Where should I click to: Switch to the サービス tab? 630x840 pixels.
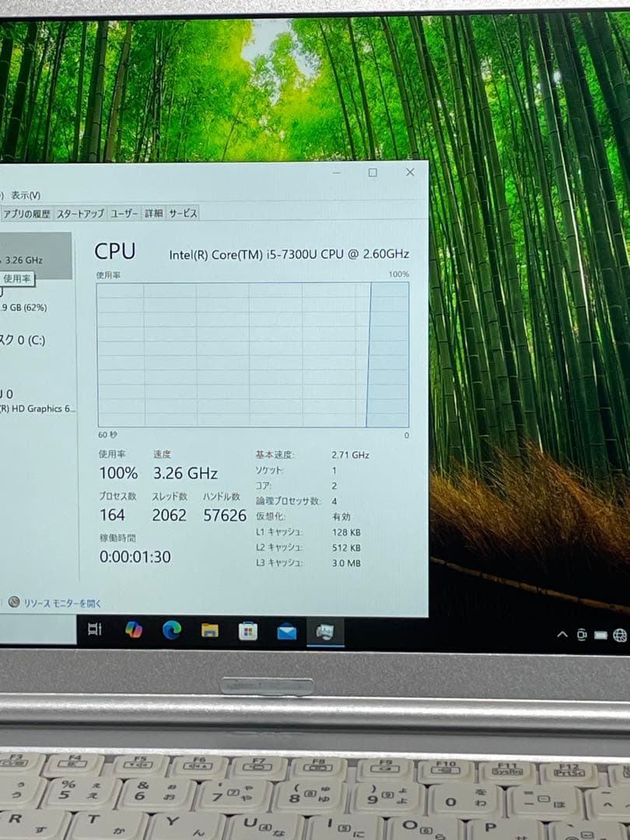tap(184, 212)
